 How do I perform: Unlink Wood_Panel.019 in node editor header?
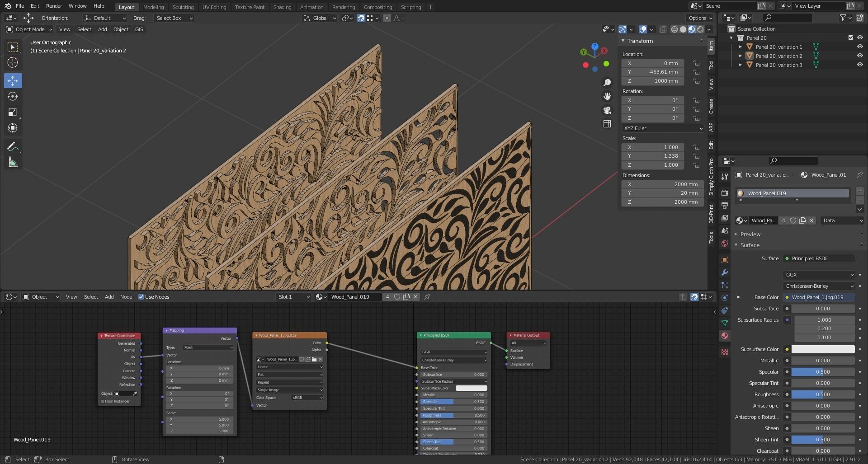(415, 297)
